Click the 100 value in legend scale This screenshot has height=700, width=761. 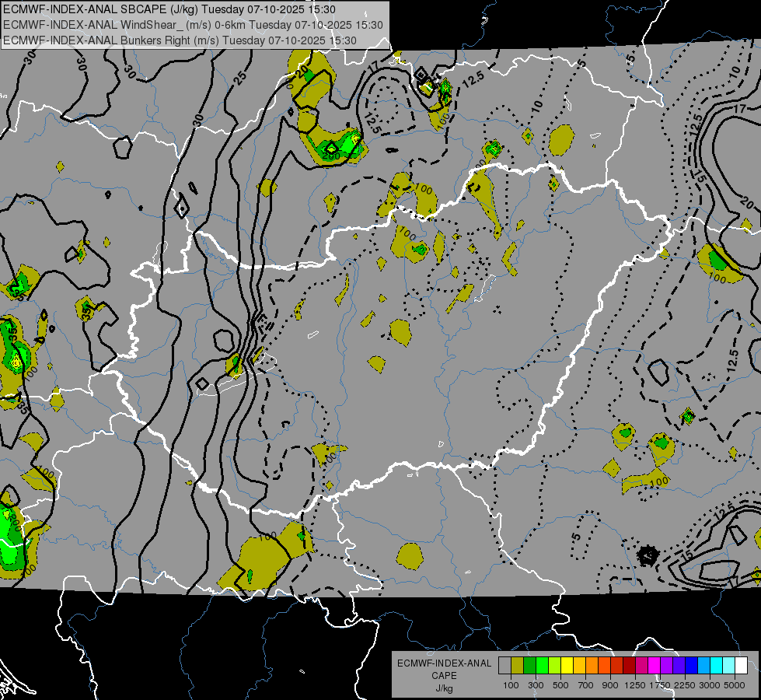(511, 685)
